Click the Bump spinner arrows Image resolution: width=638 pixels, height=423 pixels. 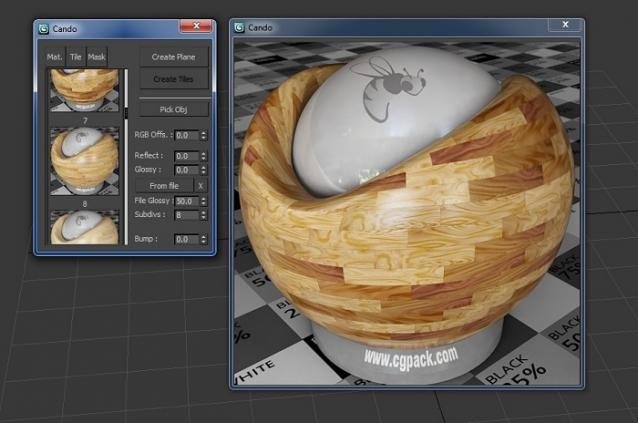click(204, 240)
